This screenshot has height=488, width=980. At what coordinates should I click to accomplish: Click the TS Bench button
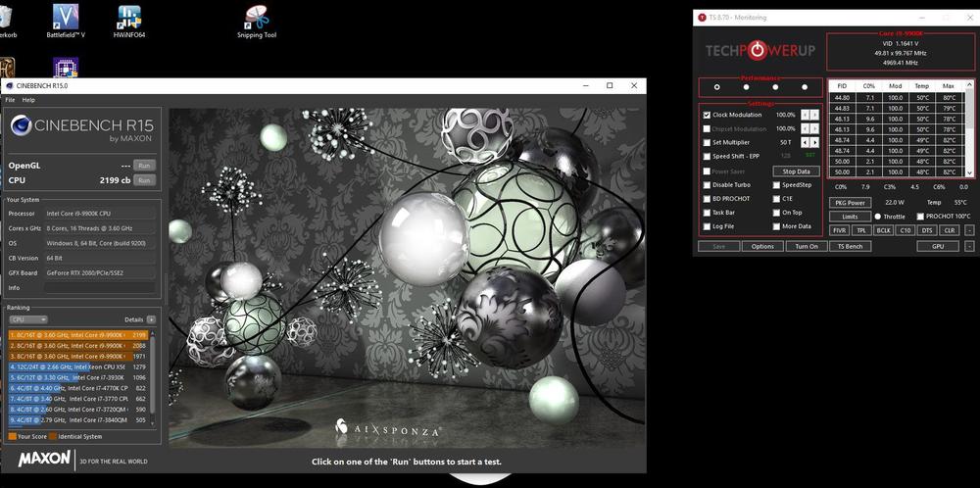pos(849,246)
